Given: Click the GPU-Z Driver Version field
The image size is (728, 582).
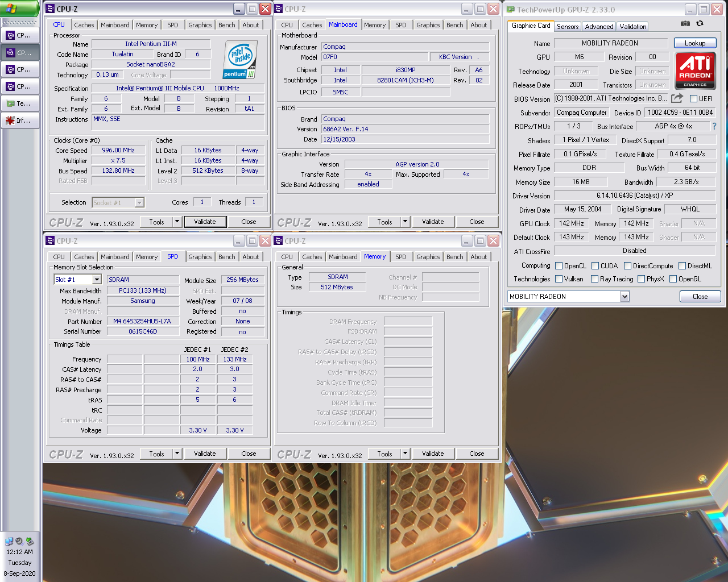Looking at the screenshot, I should [635, 196].
